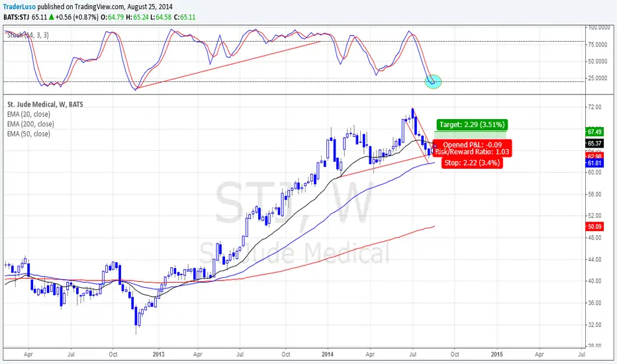Screen dimensions: 617x364
Task: Click the EMA (200, close) legend entry
Action: [30, 124]
